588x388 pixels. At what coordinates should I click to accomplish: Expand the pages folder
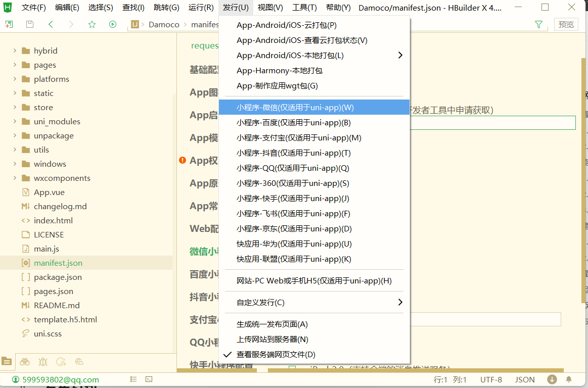click(15, 65)
